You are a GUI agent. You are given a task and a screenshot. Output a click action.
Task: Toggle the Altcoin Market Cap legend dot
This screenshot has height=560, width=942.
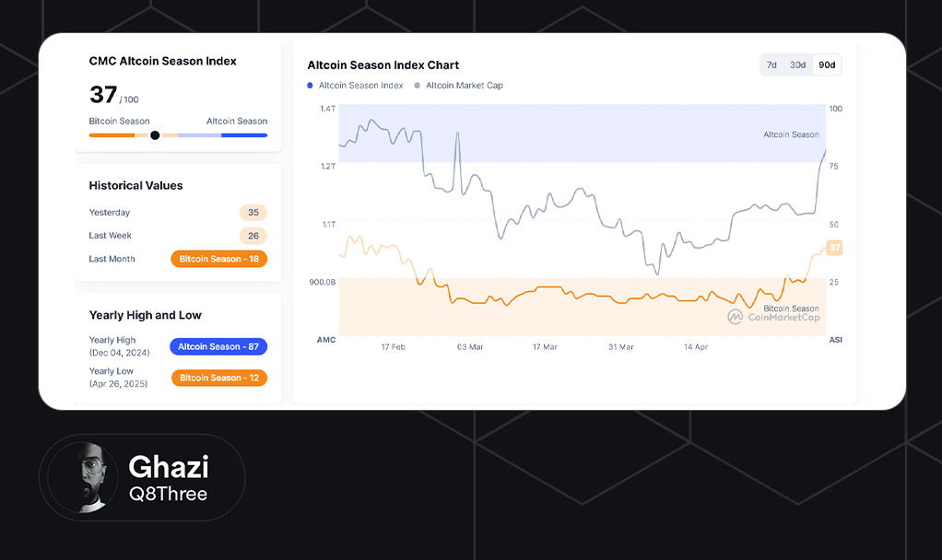pos(418,86)
